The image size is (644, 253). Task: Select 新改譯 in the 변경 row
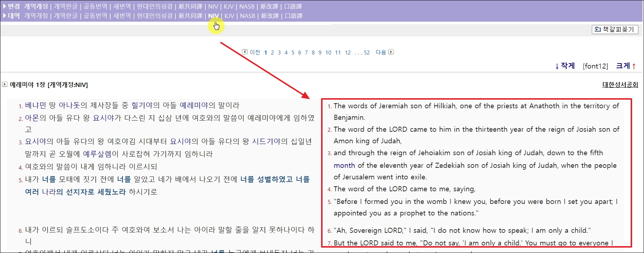[269, 6]
